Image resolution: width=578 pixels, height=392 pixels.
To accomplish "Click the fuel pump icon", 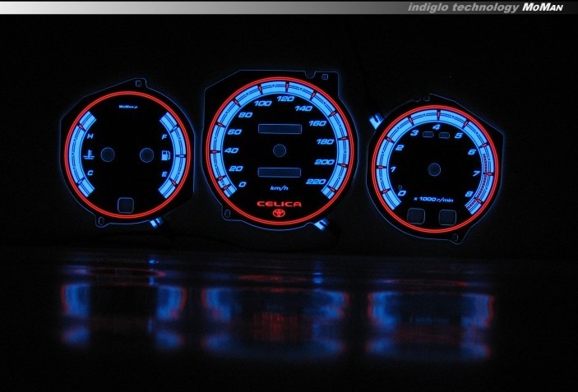I will coord(165,155).
